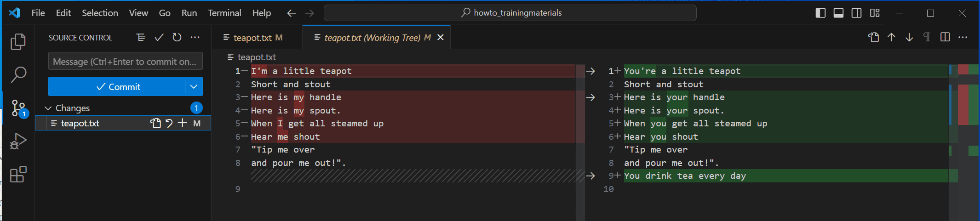Toggle the bottom panel visibility
This screenshot has height=221, width=980.
[x=838, y=13]
